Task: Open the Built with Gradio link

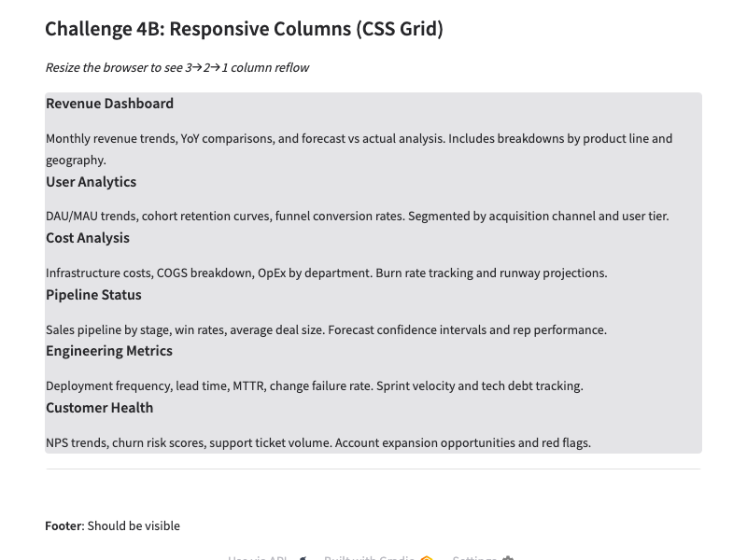Action: (x=369, y=557)
